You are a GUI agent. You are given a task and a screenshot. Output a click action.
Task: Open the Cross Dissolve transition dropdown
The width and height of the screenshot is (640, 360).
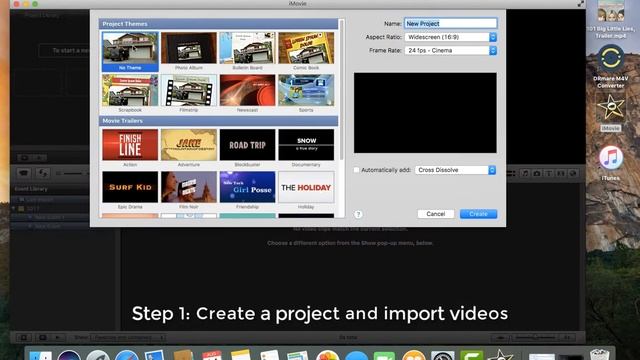point(455,170)
